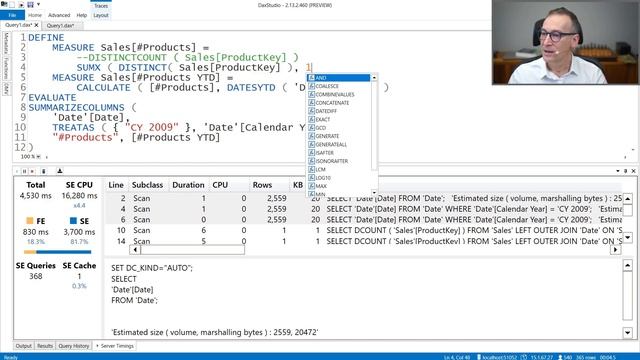The width and height of the screenshot is (640, 360).
Task: Open the trace panel options dropdown arrow
Action: pos(618,171)
